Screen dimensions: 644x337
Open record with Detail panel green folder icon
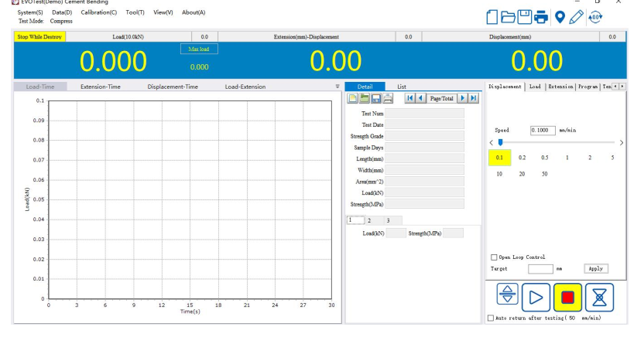click(x=365, y=98)
